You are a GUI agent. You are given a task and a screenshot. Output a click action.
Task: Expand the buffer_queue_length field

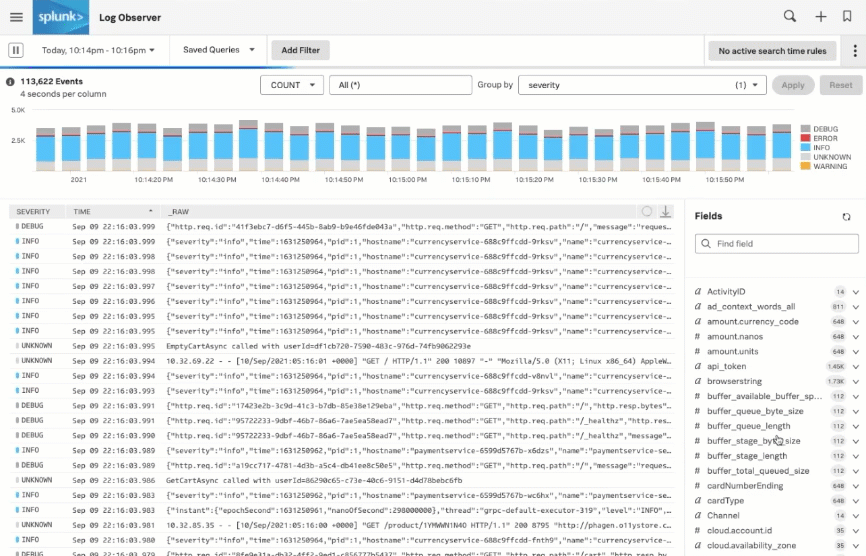[856, 426]
